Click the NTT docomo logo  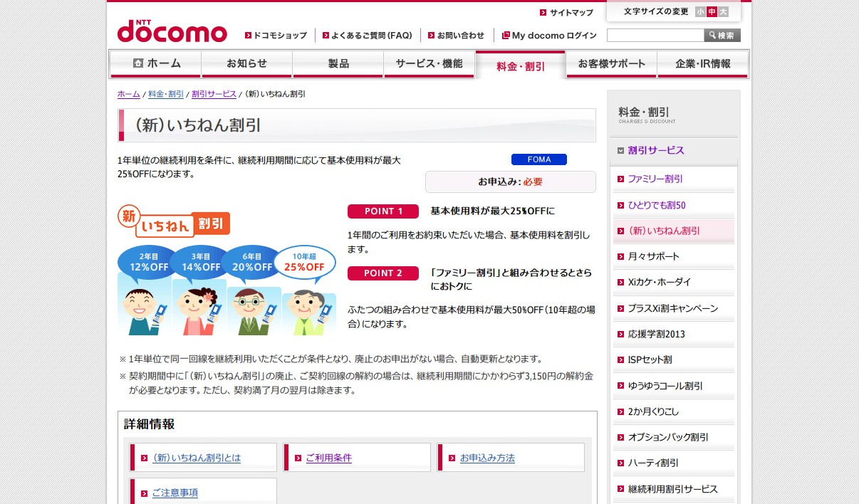172,31
